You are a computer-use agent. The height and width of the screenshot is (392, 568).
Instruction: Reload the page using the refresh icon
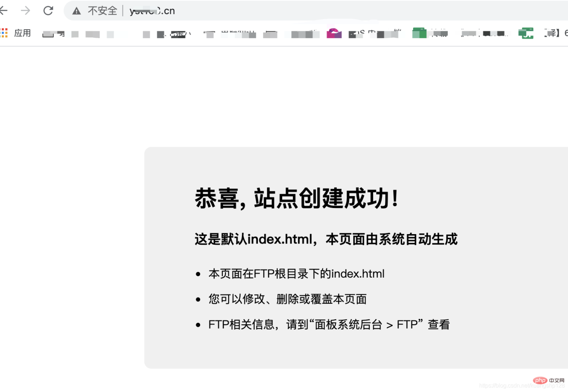[48, 11]
